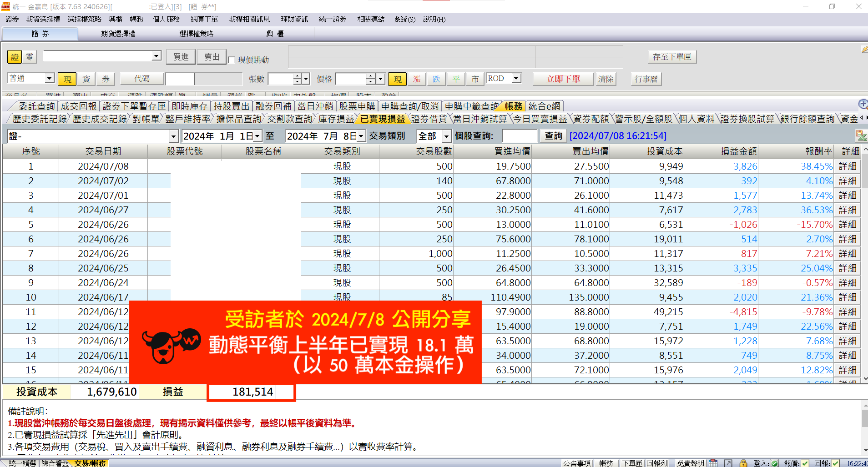This screenshot has height=467, width=868.
Task: Open the 證券 menu
Action: tap(12, 19)
